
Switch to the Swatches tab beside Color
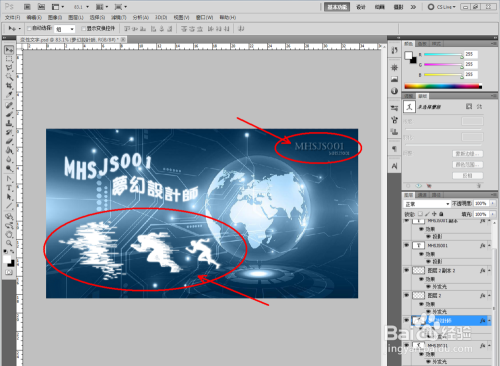pos(422,44)
